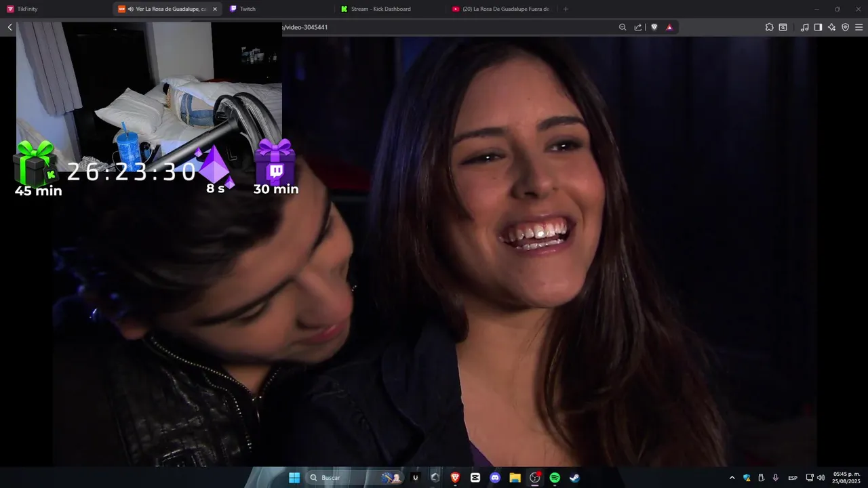Click the Twitch gift 30 min overlay icon

275,161
